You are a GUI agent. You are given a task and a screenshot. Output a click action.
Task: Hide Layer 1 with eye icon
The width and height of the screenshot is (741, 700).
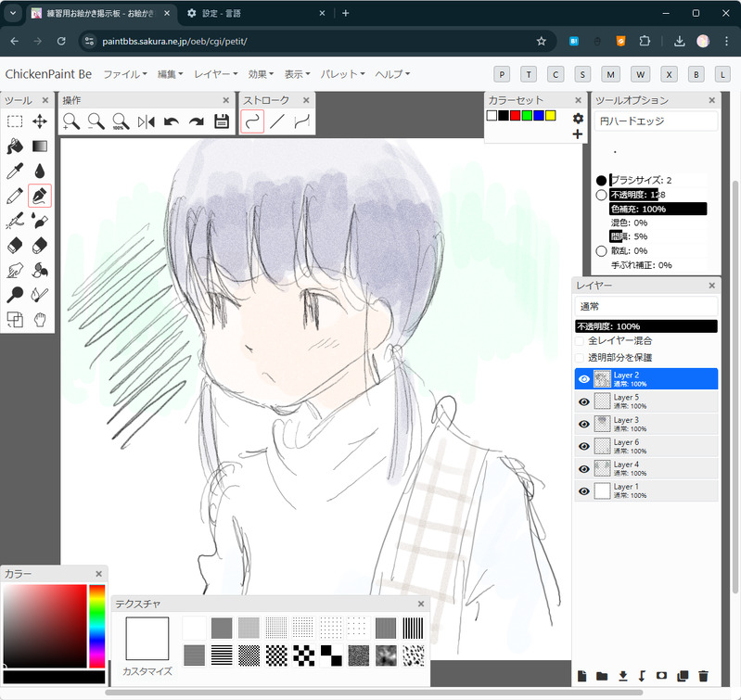584,491
